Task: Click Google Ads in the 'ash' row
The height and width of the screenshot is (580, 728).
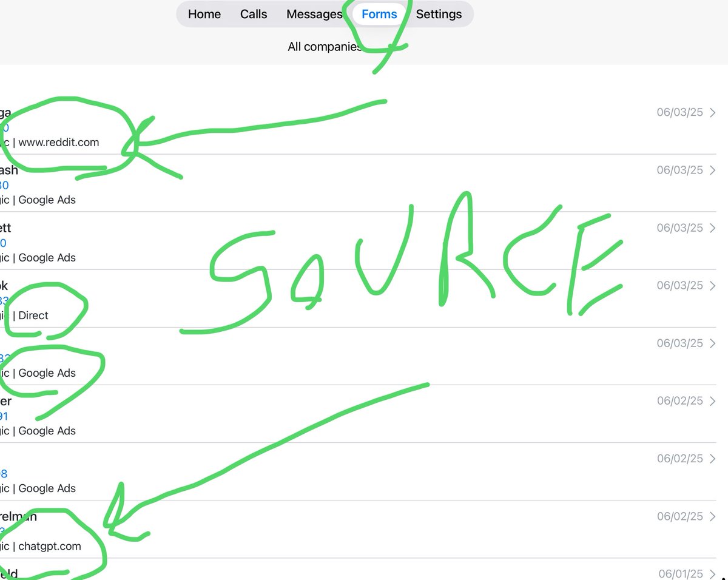Action: [47, 200]
